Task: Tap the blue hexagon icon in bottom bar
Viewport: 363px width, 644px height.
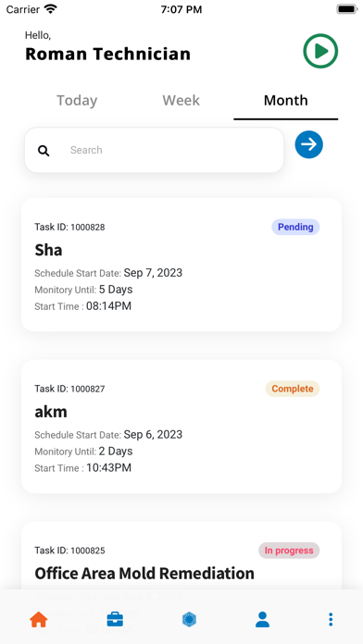Action: tap(189, 619)
